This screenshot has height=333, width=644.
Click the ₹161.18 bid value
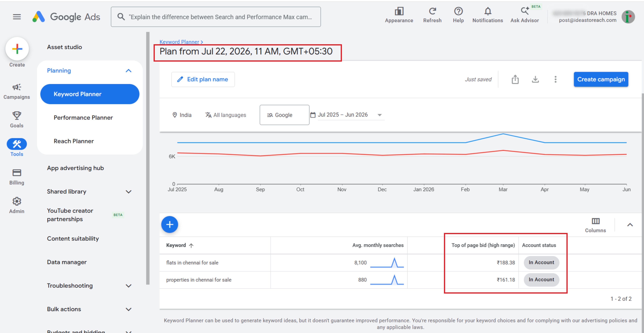point(505,280)
